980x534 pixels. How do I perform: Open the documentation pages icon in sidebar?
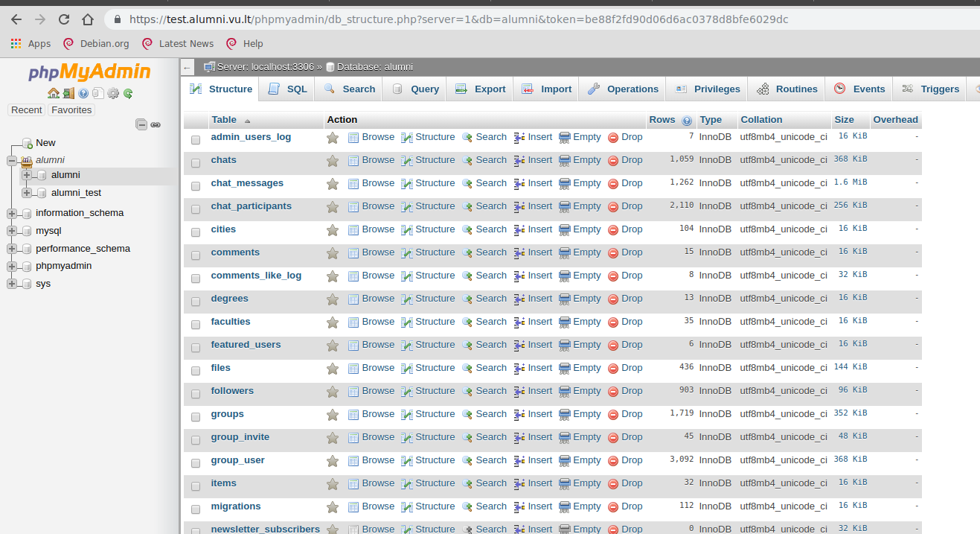[98, 94]
